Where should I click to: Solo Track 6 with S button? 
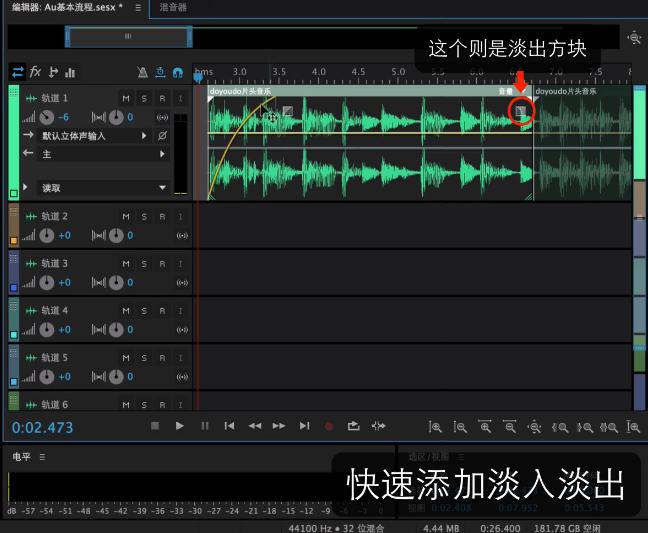point(144,405)
